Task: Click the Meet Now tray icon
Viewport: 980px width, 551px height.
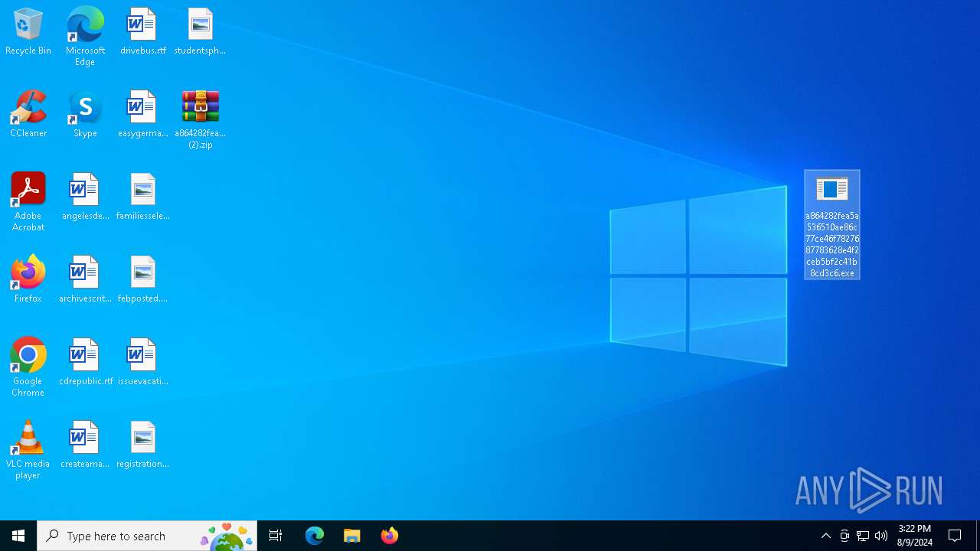Action: tap(844, 536)
